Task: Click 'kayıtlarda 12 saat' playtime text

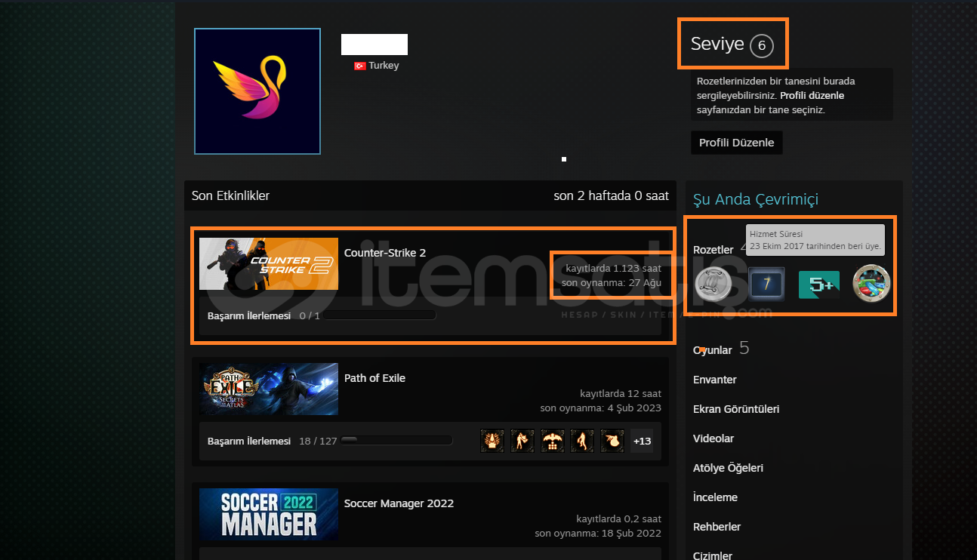Action: (621, 393)
